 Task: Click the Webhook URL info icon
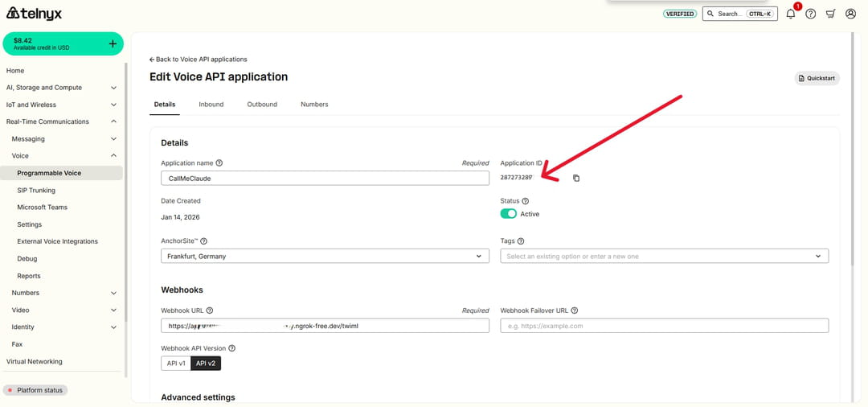pos(210,310)
